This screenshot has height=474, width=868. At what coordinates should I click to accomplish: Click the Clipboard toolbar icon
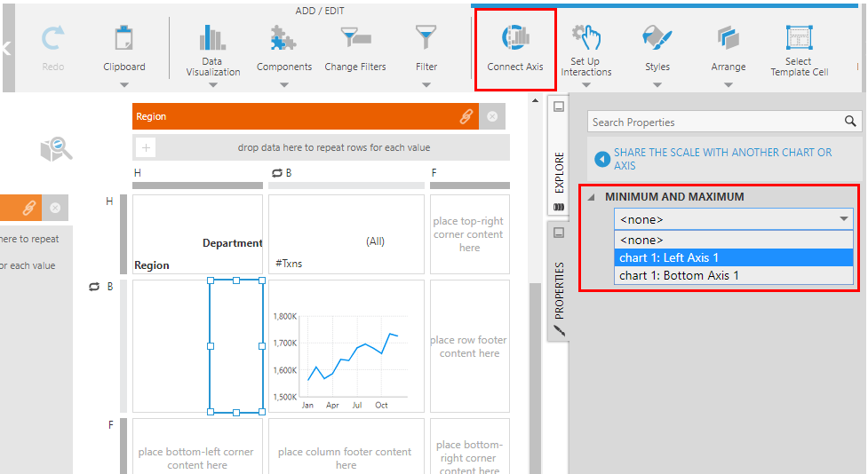point(124,40)
